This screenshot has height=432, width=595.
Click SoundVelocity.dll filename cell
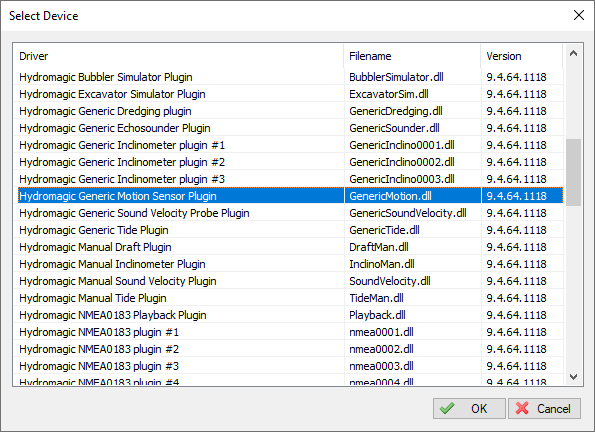coord(412,281)
